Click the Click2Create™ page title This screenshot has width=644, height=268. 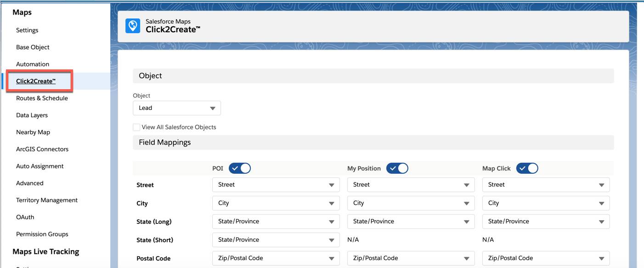click(173, 29)
